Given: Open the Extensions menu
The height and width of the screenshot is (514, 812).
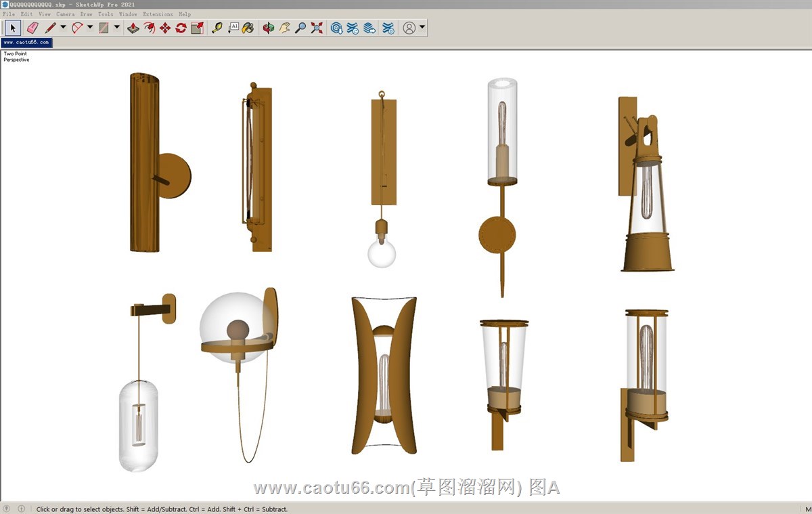Looking at the screenshot, I should pyautogui.click(x=157, y=14).
